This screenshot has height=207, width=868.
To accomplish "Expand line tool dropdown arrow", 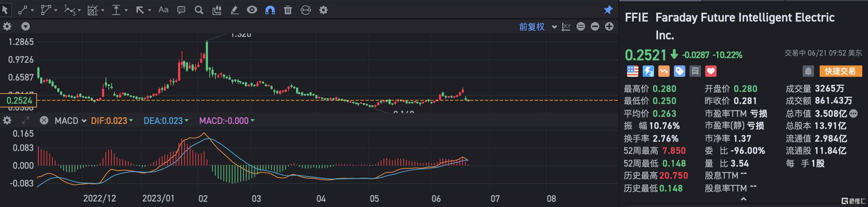I will 32,10.
